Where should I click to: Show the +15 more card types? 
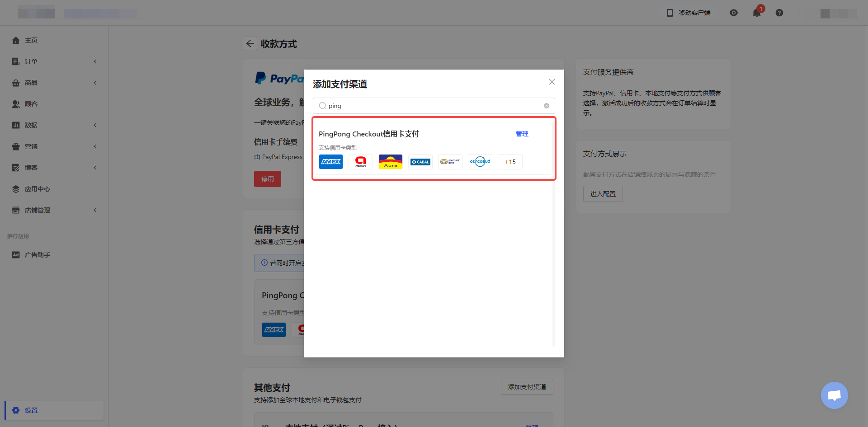[510, 162]
